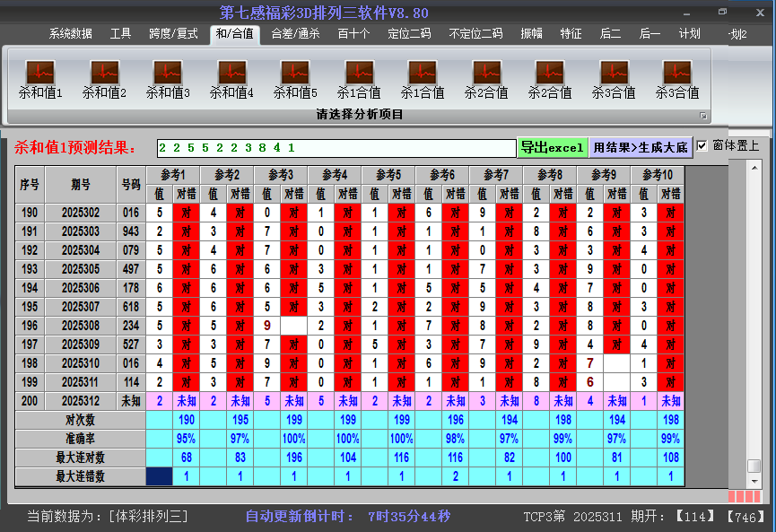Open the 系统数据 menu tab
This screenshot has width=776, height=532.
click(71, 34)
